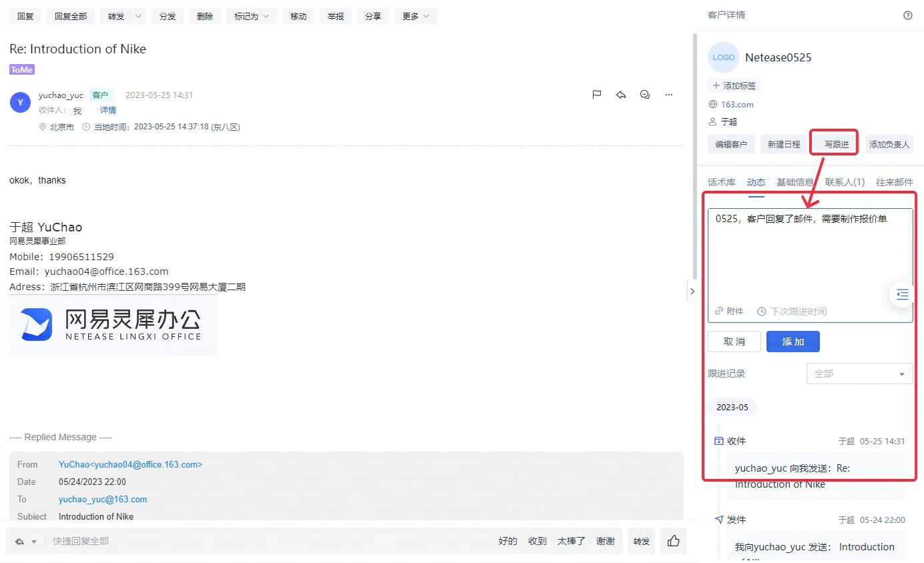Expand the 转发 dropdown arrow in the toolbar

(x=139, y=16)
